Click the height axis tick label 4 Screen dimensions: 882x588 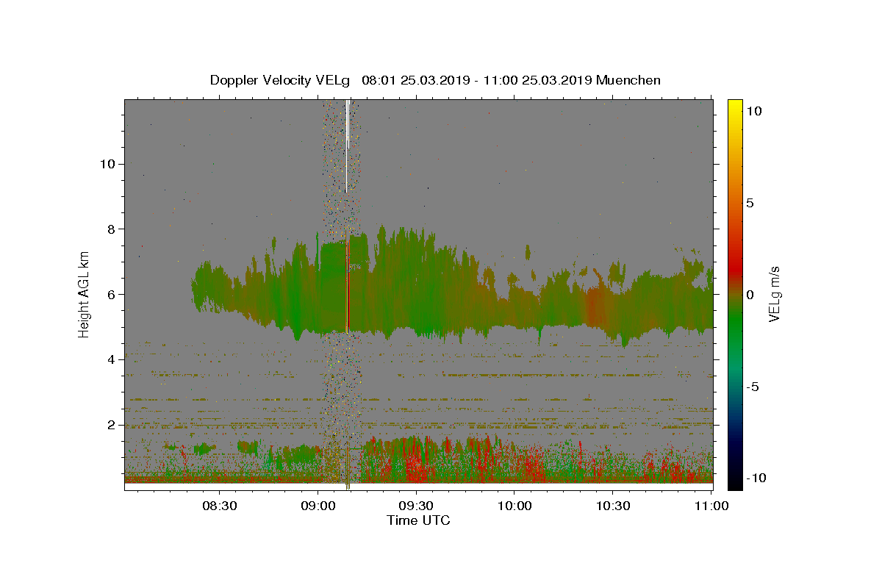(x=112, y=359)
